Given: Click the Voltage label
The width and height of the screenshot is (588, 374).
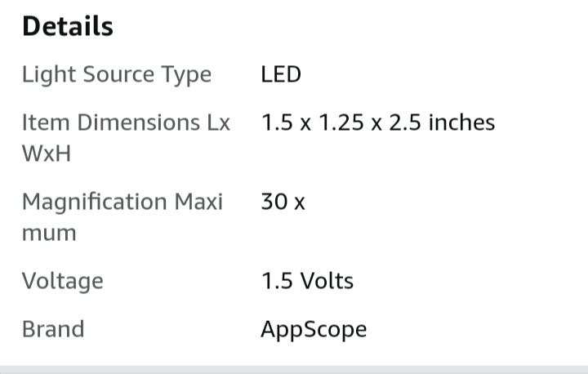Looking at the screenshot, I should click(62, 281).
